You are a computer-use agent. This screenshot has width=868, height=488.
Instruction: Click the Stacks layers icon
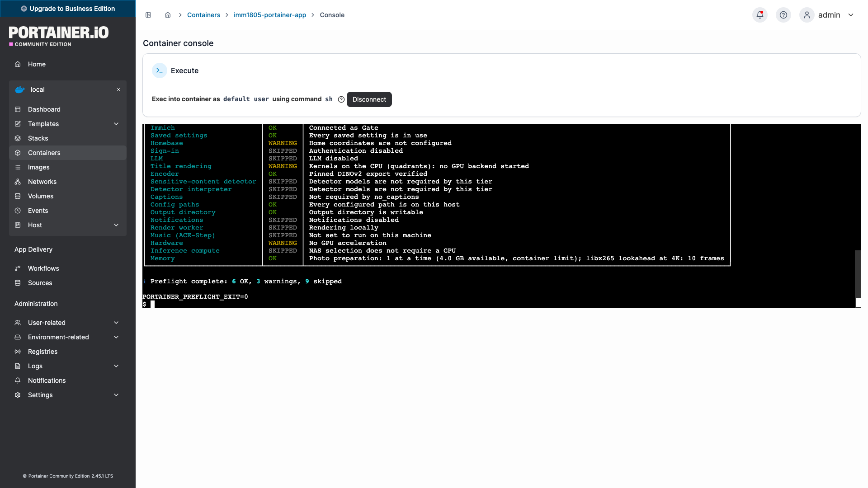pos(18,138)
